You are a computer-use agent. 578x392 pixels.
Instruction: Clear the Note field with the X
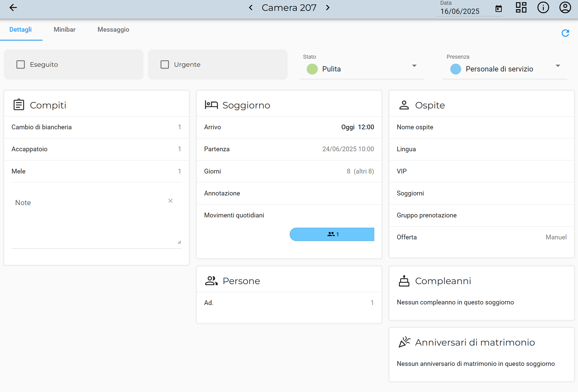(x=170, y=201)
